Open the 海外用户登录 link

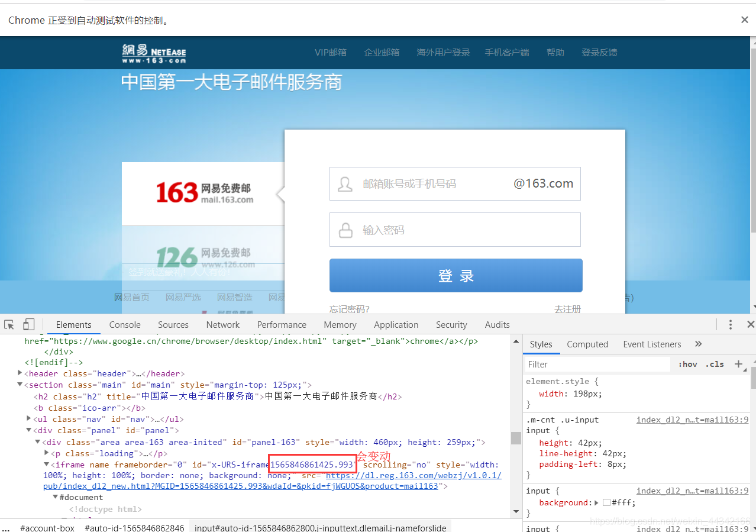[x=443, y=53]
